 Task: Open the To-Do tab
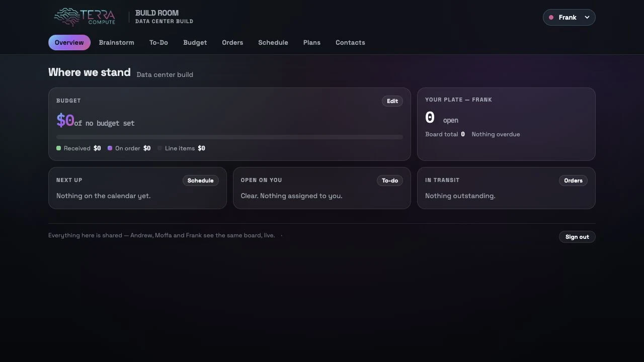pyautogui.click(x=158, y=43)
